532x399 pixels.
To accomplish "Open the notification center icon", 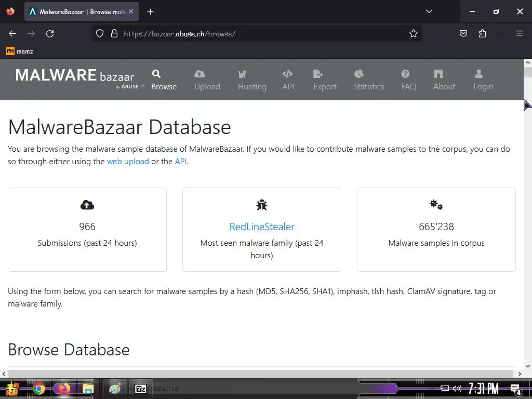I will (515, 389).
